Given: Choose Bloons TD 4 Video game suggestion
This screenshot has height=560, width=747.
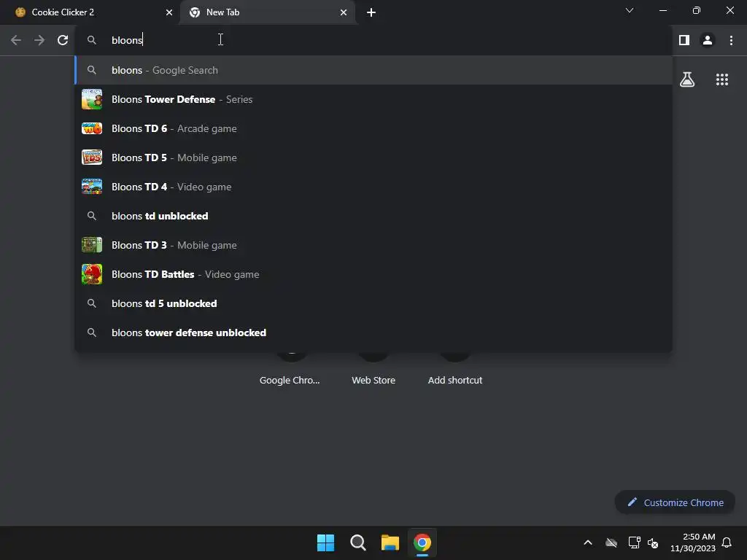Looking at the screenshot, I should [373, 187].
